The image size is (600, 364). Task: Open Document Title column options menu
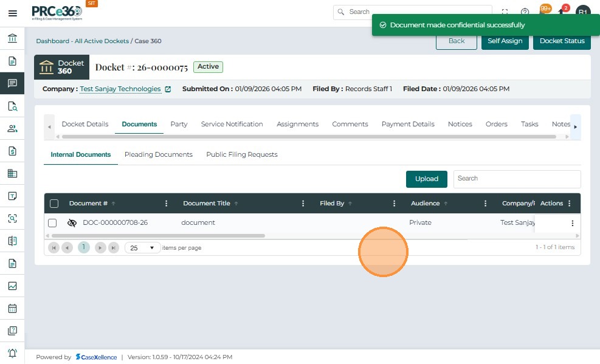click(x=303, y=204)
